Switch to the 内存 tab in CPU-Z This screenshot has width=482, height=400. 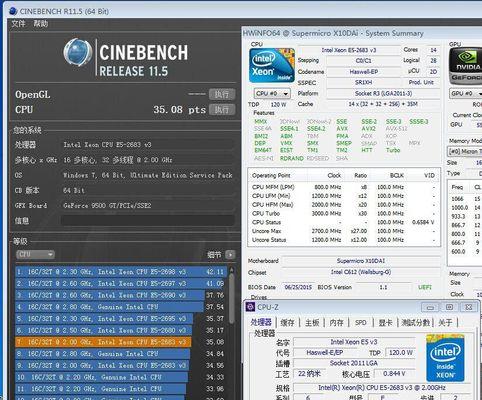pyautogui.click(x=336, y=323)
